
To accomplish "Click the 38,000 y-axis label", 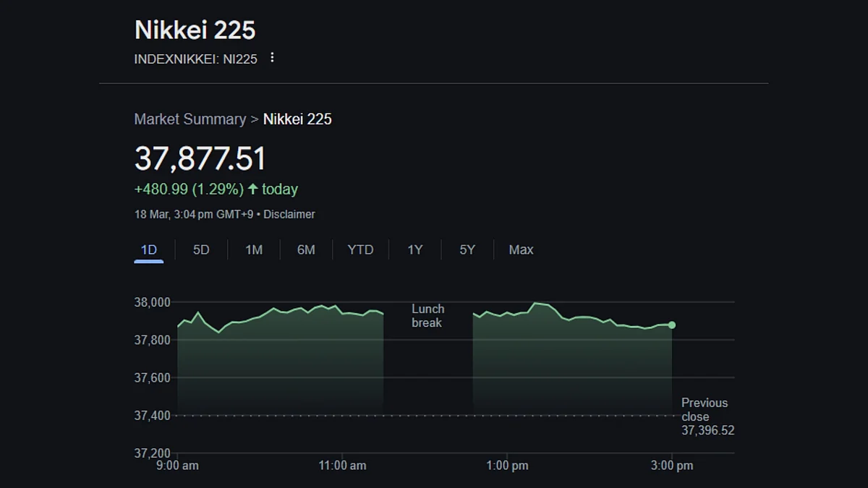I will [x=152, y=302].
